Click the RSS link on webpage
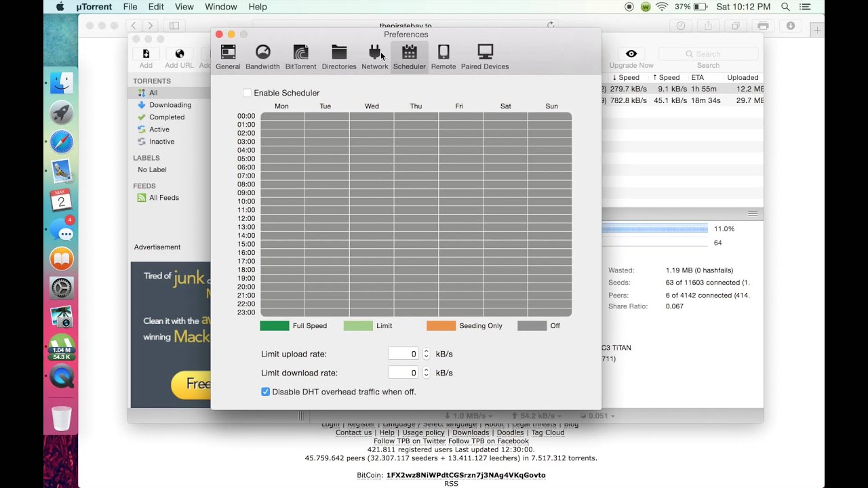This screenshot has width=868, height=488. (x=451, y=484)
